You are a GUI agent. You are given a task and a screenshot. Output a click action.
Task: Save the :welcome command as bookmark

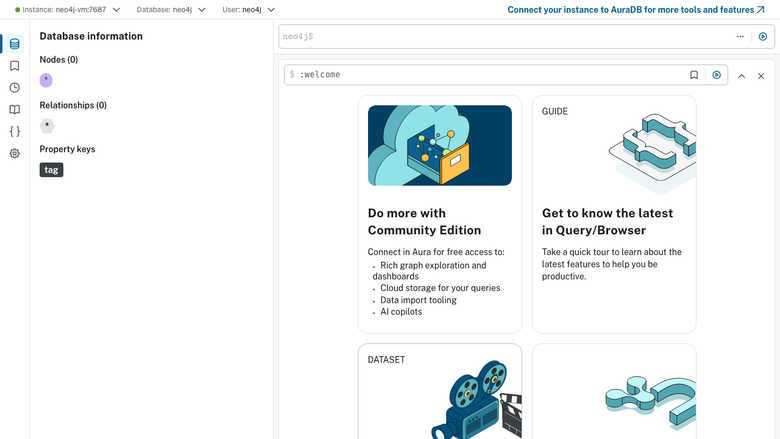[694, 75]
